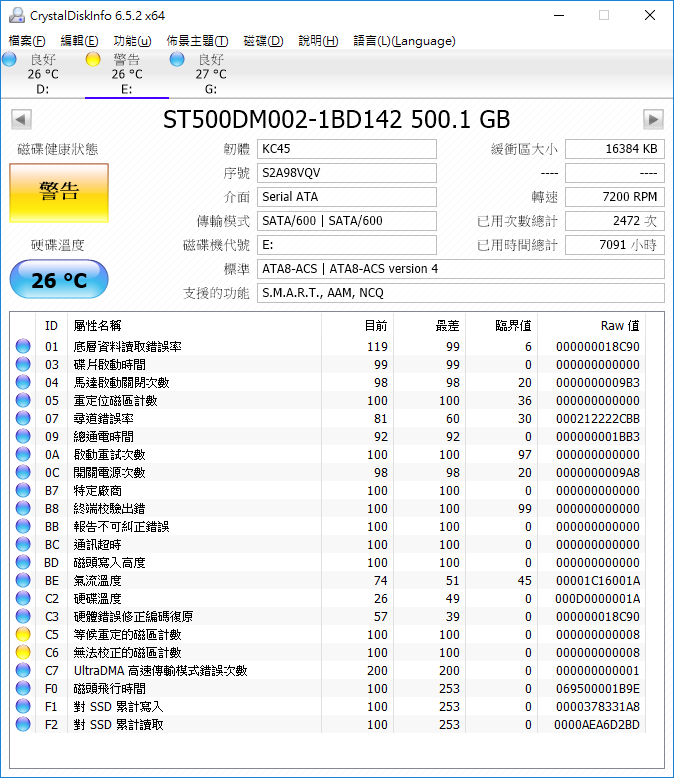Viewport: 674px width, 778px height.
Task: Click yellow caution dot for attribute C6
Action: point(23,652)
